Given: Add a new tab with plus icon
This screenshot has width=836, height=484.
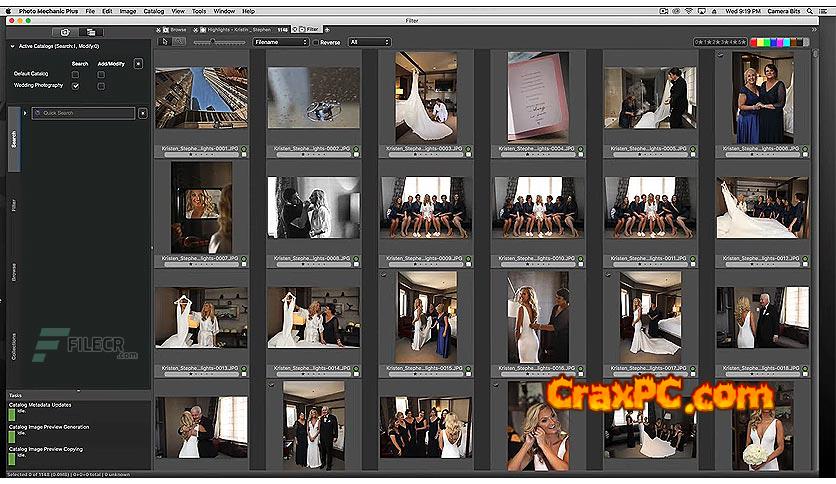Looking at the screenshot, I should point(327,30).
